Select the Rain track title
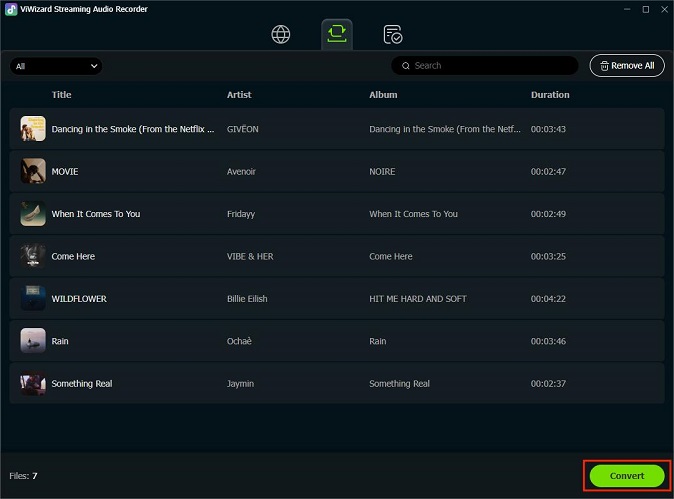 coord(60,341)
